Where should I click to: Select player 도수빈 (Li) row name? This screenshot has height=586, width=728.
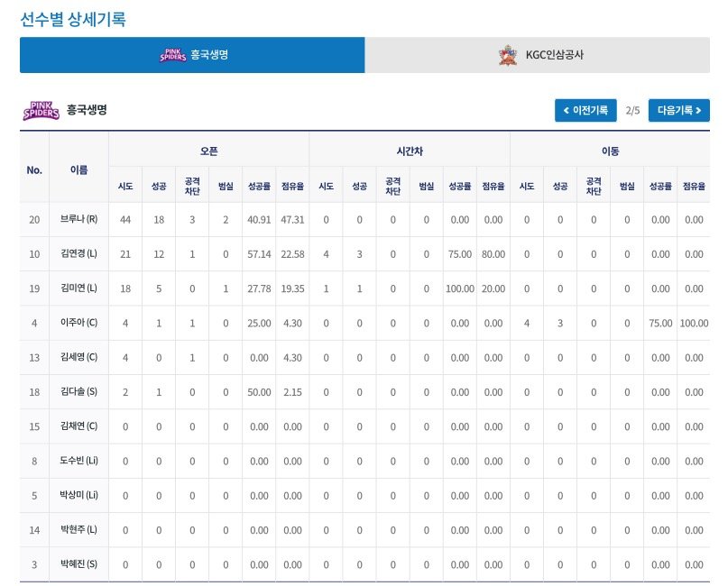[x=78, y=461]
